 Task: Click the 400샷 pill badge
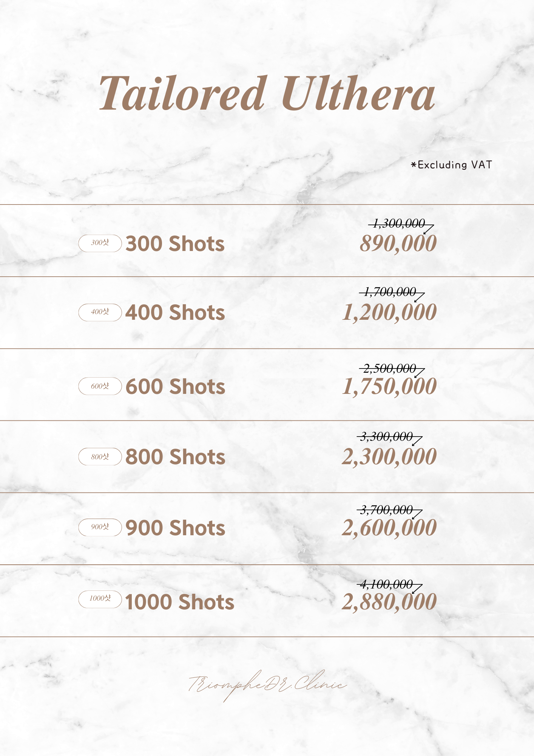100,312
